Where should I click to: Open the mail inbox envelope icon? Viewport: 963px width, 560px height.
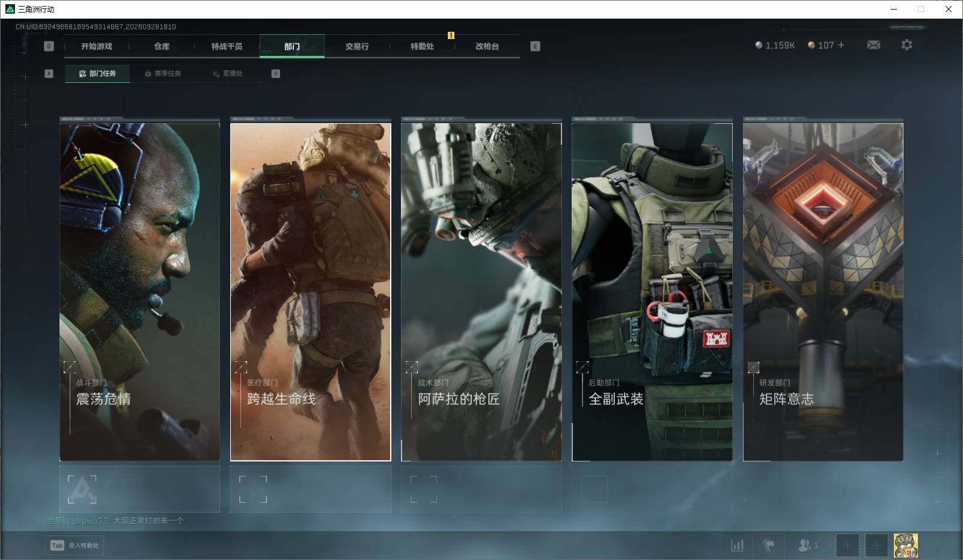click(873, 45)
